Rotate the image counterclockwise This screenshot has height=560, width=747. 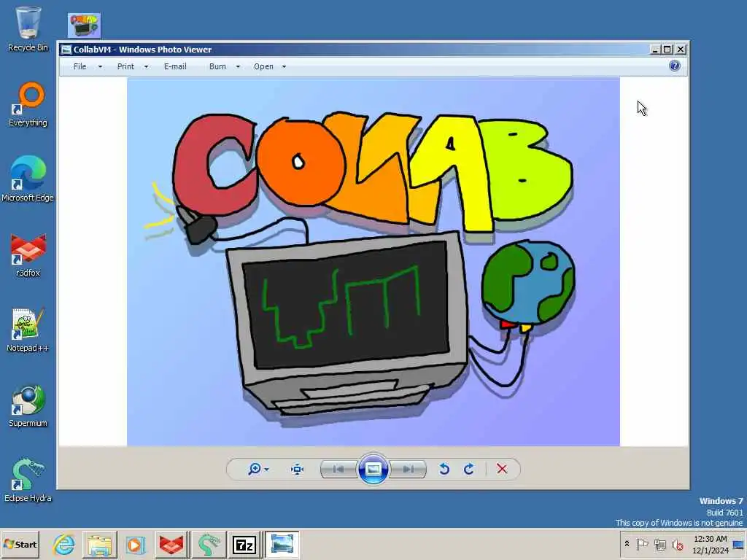[444, 469]
